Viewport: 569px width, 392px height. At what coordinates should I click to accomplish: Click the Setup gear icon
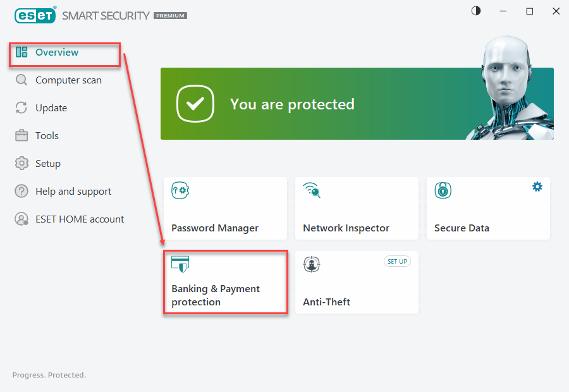[x=21, y=163]
